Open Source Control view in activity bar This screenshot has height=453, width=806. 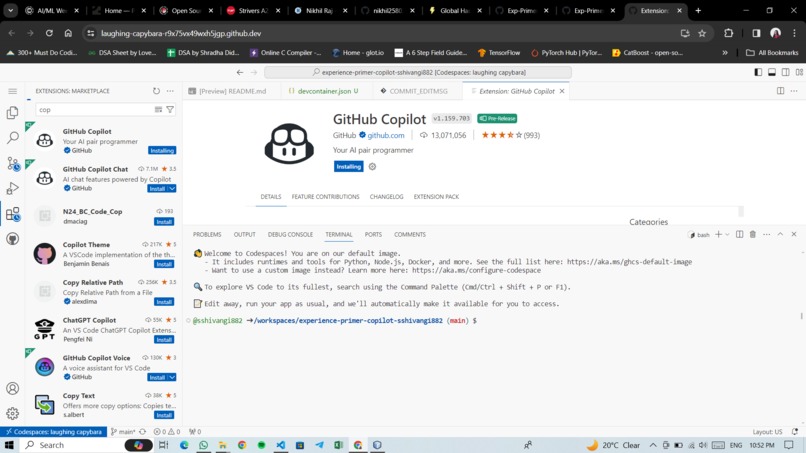coord(13,164)
